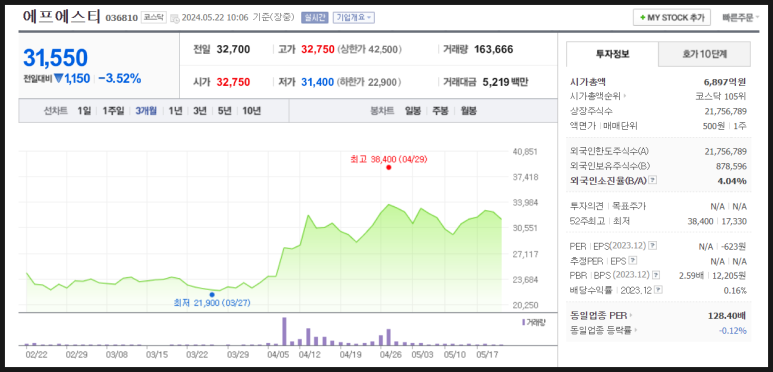Image resolution: width=773 pixels, height=372 pixels.
Task: Click the 코스닥 market badge
Action: (154, 17)
